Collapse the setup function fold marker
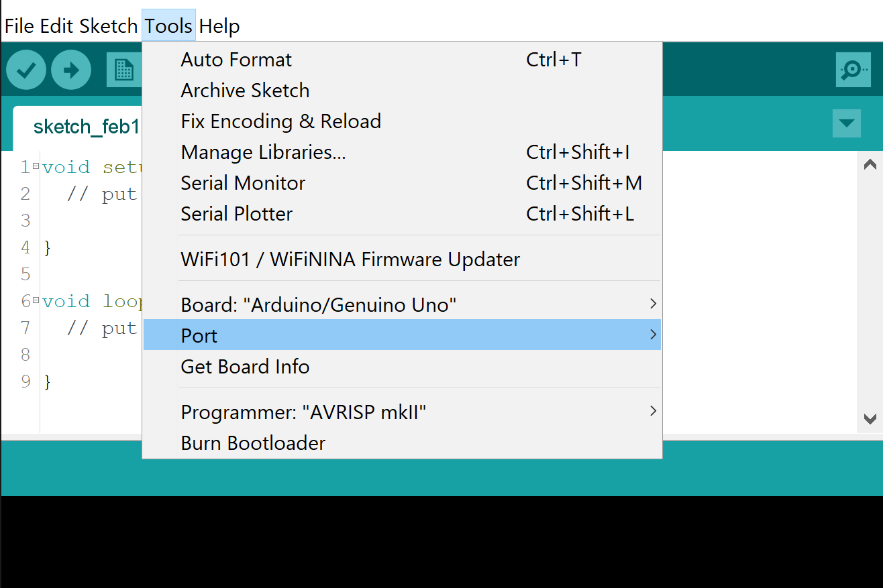Image resolution: width=883 pixels, height=588 pixels. 36,166
